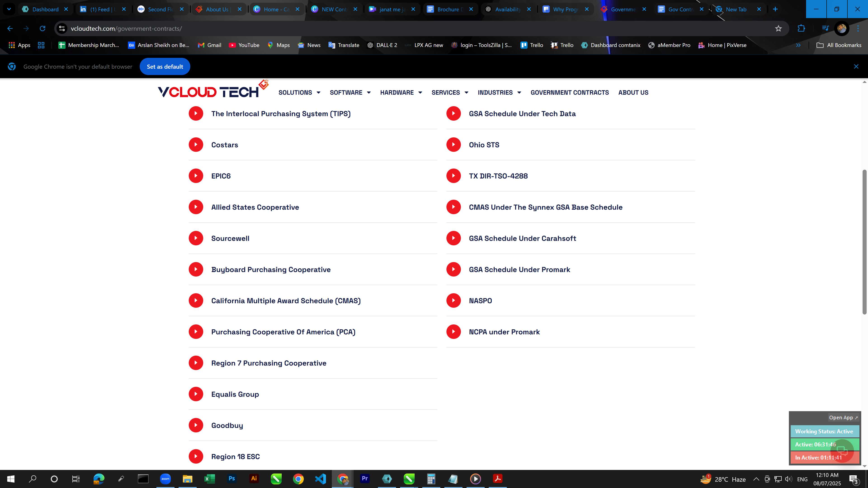Click the page vertical scrollbar thumb
Viewport: 868px width, 488px height.
tap(865, 242)
